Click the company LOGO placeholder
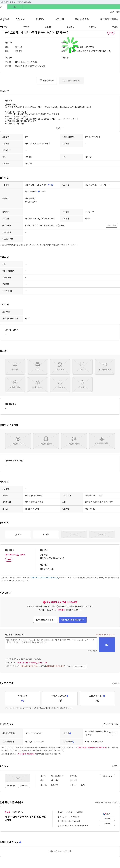Image resolution: width=120 pixels, height=868 pixels. [17, 778]
